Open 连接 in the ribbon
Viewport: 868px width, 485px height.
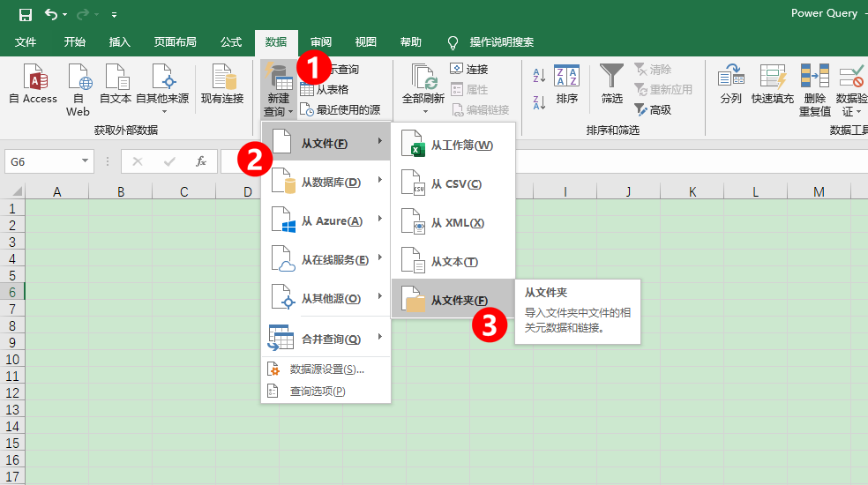pos(469,69)
